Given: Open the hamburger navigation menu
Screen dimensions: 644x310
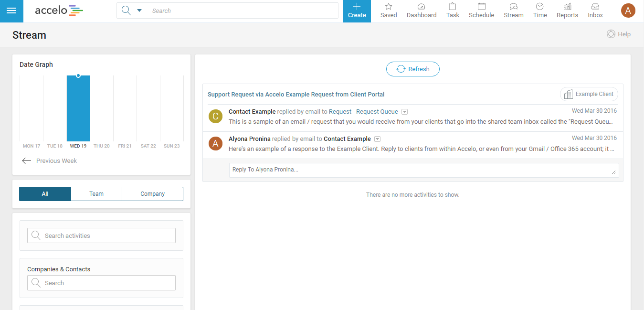Looking at the screenshot, I should (11, 11).
